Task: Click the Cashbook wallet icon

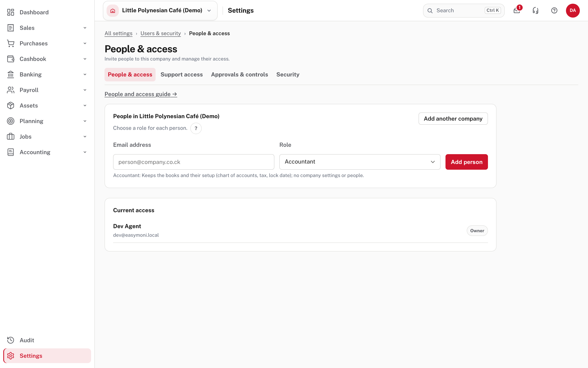Action: [x=10, y=59]
